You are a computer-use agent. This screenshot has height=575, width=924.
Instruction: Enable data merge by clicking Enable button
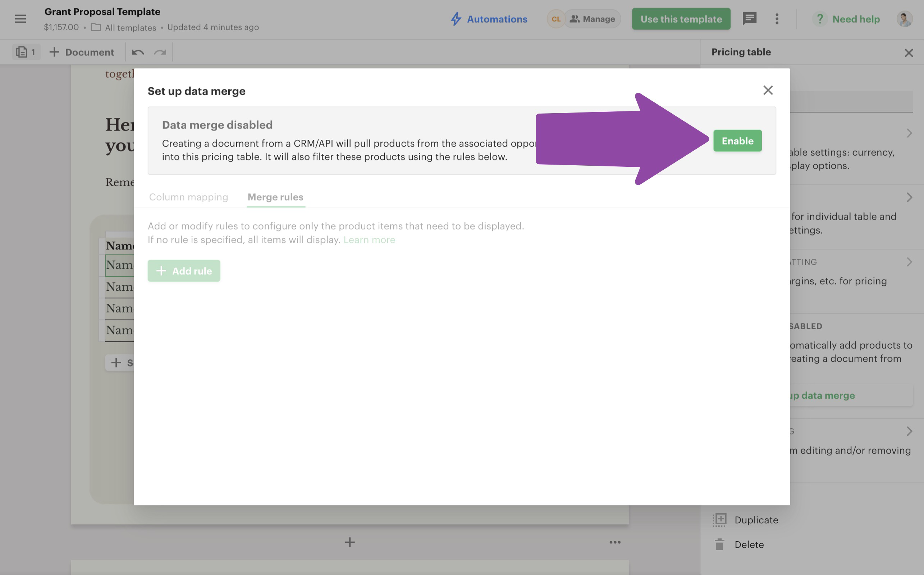point(737,141)
